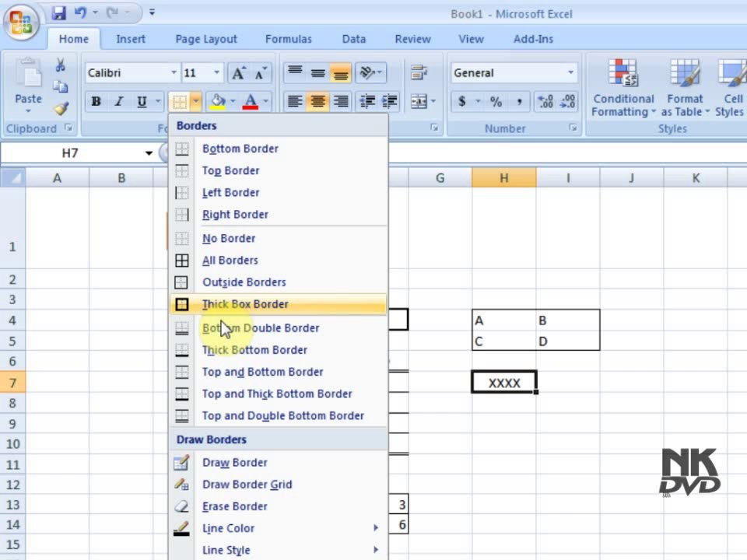This screenshot has height=560, width=747.
Task: Open the Orientation text angle options
Action: [370, 73]
